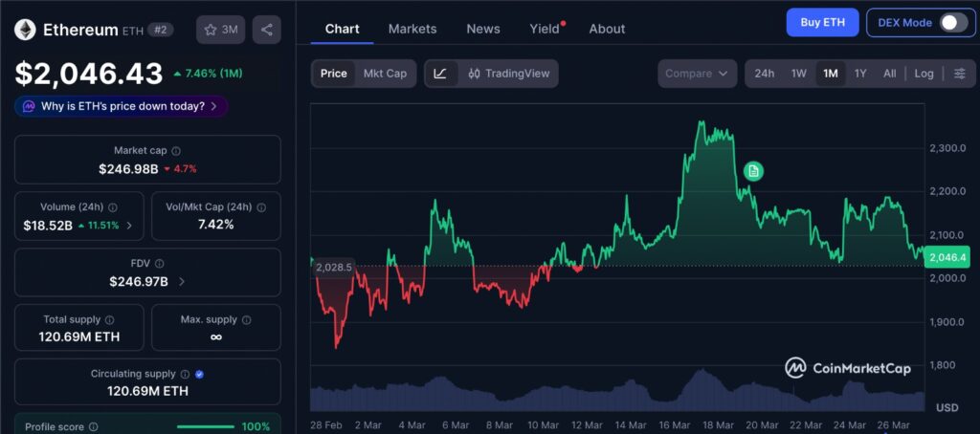Open the Compare dropdown
980x434 pixels.
tap(697, 74)
